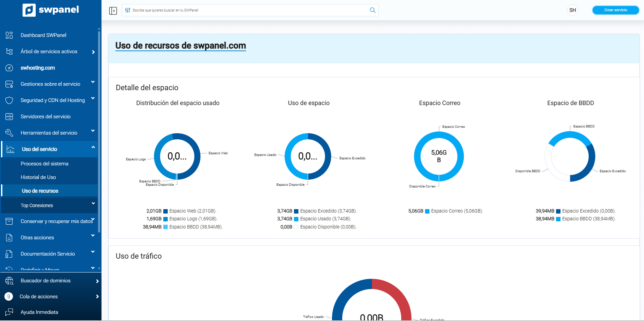Viewport: 644px width, 321px height.
Task: Click the Espacio Correo legend color swatch
Action: (427, 211)
